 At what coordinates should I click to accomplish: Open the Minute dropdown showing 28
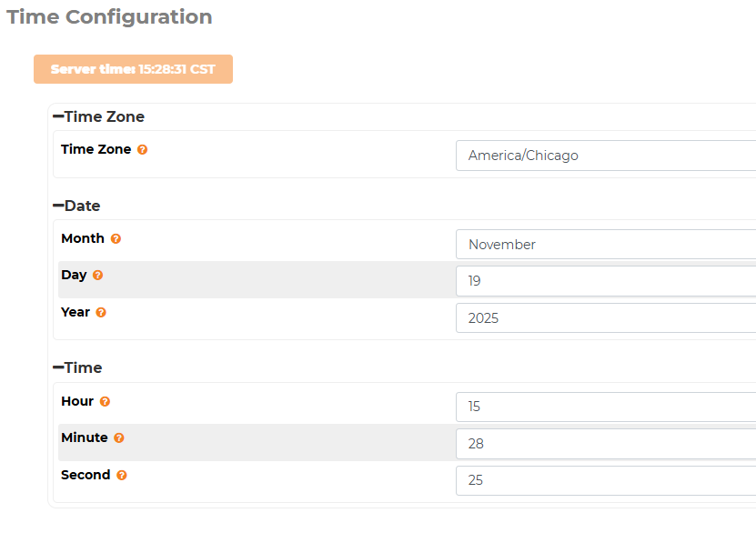605,444
